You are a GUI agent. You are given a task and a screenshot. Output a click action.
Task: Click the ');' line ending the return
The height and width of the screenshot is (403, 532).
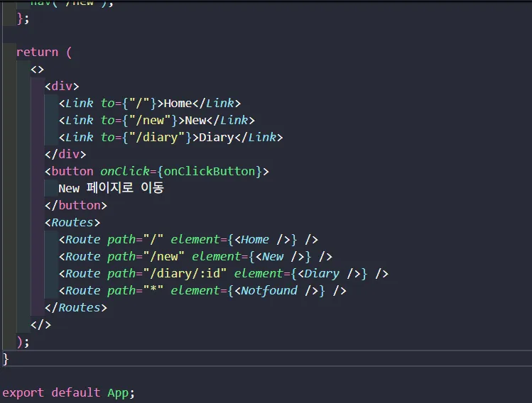point(23,342)
